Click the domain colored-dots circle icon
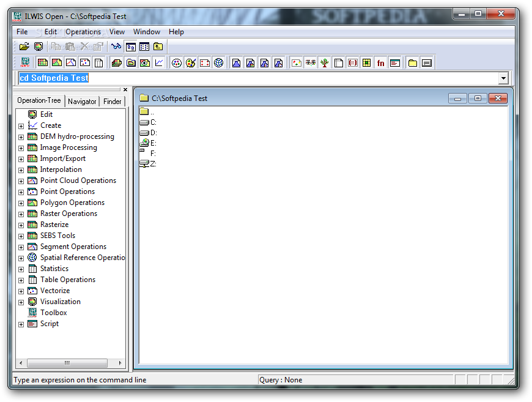This screenshot has height=402, width=532. pyautogui.click(x=177, y=62)
